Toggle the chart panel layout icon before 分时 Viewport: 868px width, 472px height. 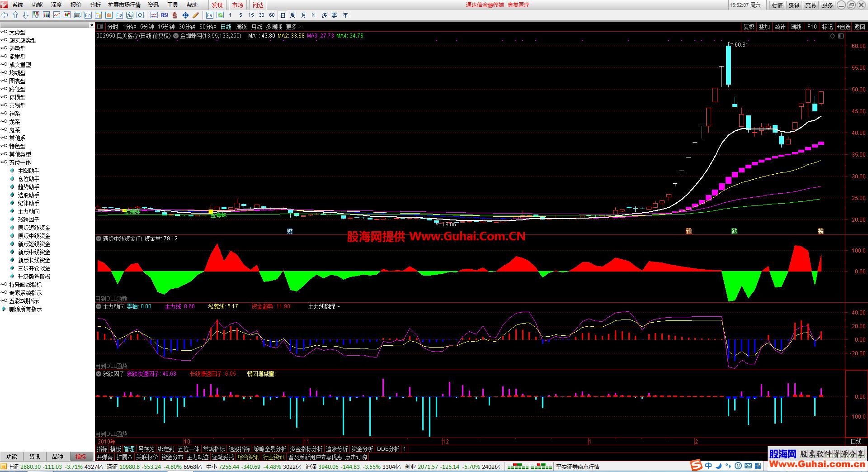point(100,27)
